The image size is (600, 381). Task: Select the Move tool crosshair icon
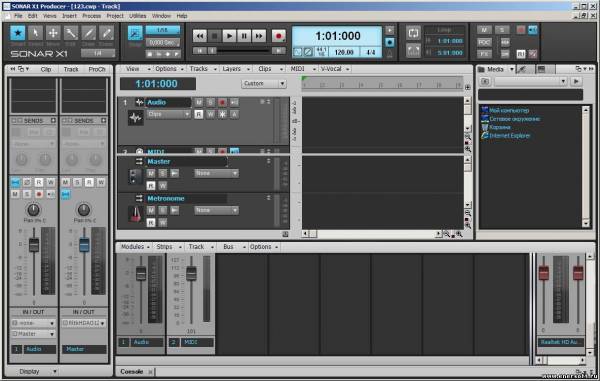53,33
